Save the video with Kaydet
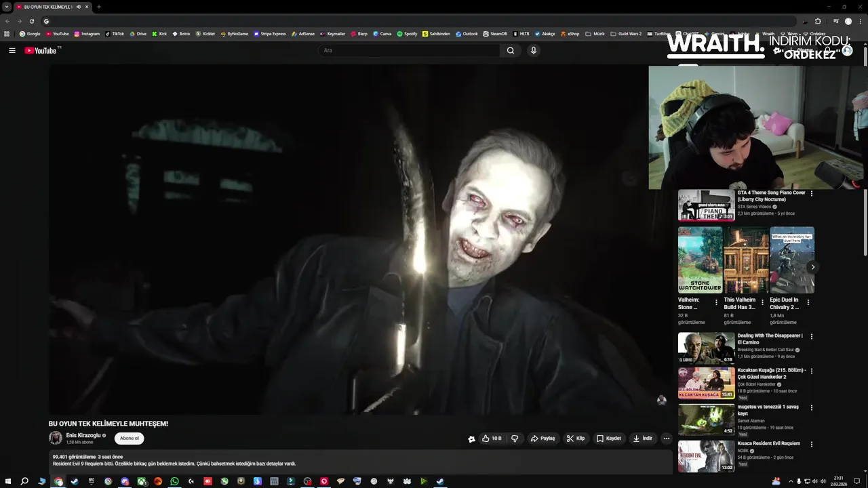This screenshot has height=488, width=868. pyautogui.click(x=609, y=439)
